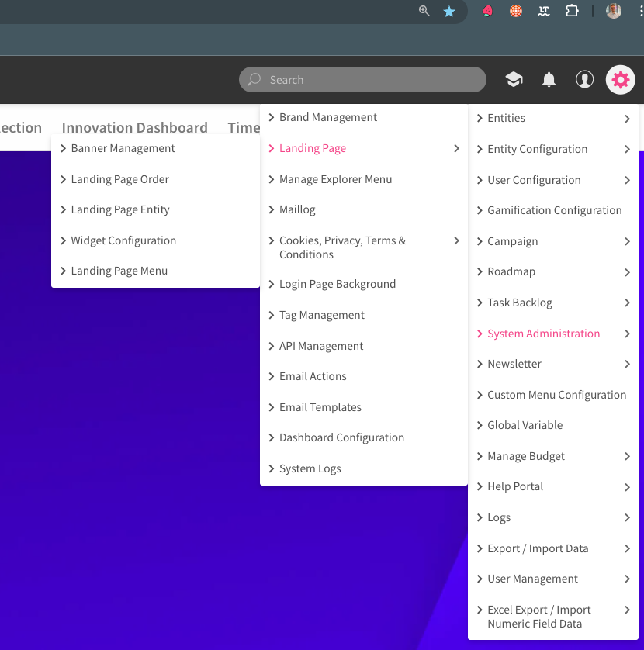Go to Landing Page Order
Image resolution: width=644 pixels, height=650 pixels.
pos(119,179)
